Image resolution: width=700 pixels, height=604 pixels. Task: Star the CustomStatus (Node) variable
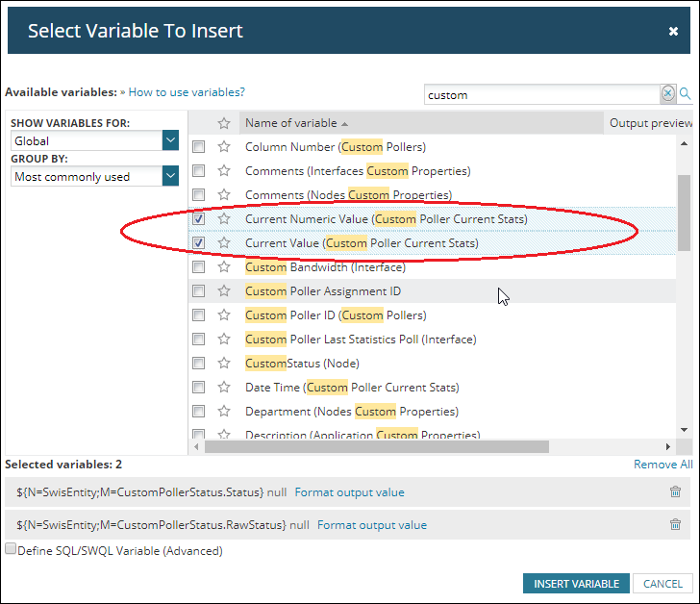tap(224, 364)
